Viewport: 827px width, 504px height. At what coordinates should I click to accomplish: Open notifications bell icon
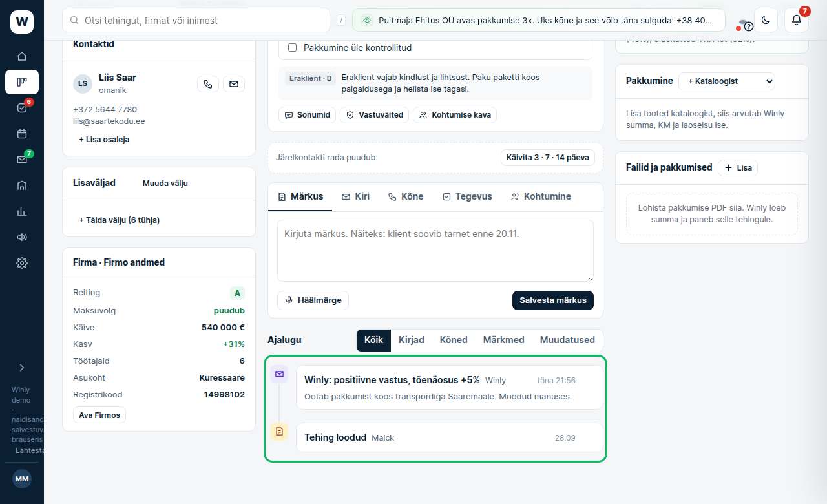tap(797, 20)
